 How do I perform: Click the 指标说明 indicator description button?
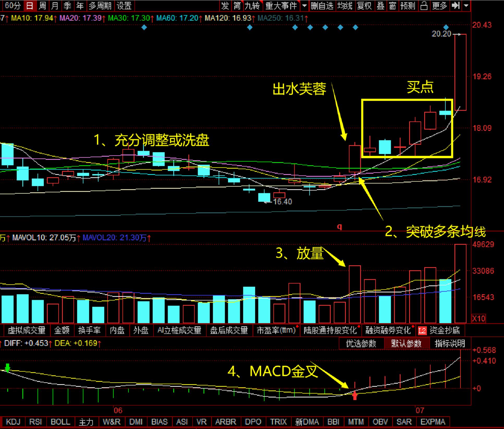click(450, 344)
